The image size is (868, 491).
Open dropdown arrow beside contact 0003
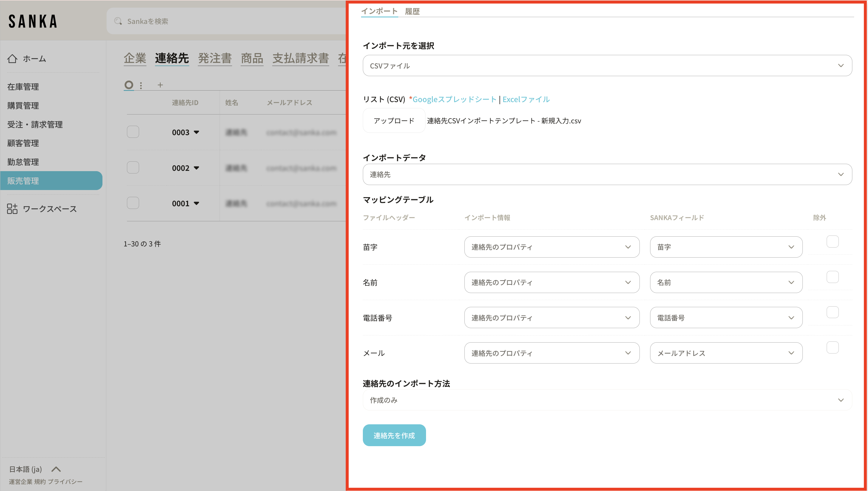[x=196, y=132]
